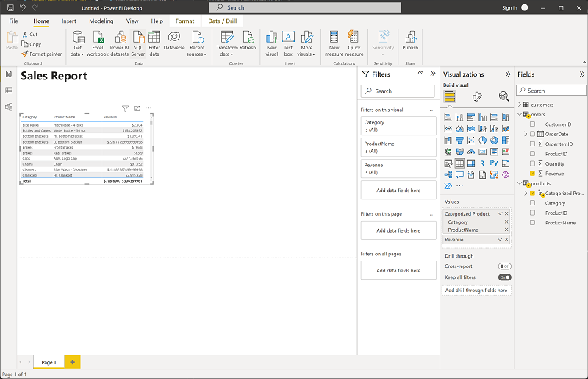Viewport: 588px width, 379px height.
Task: Collapse the Filters pane with the arrows
Action: pos(433,74)
